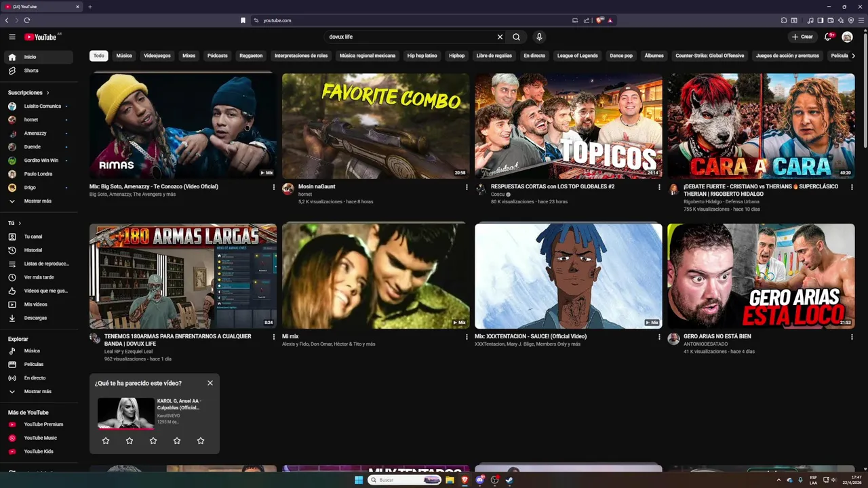Screen dimensions: 868x488
Task: Open YouTube Kids link
Action: click(x=39, y=451)
